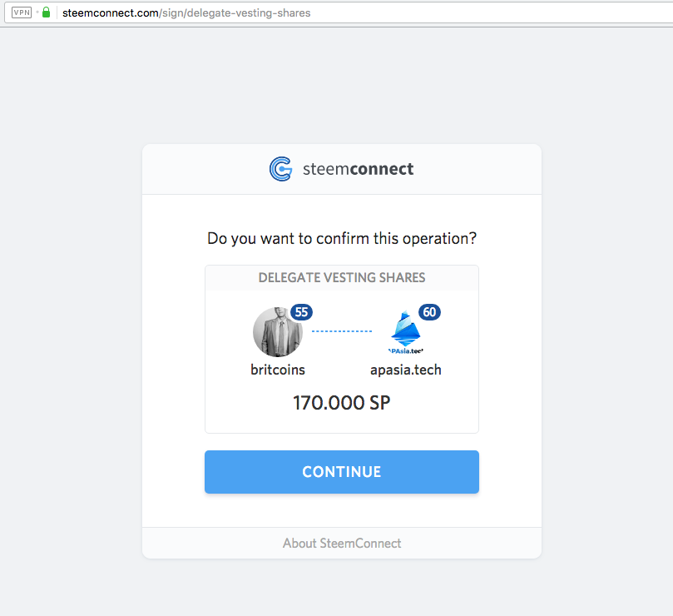Viewport: 673px width, 616px height.
Task: Click the reputation badge showing 60
Action: 429,312
